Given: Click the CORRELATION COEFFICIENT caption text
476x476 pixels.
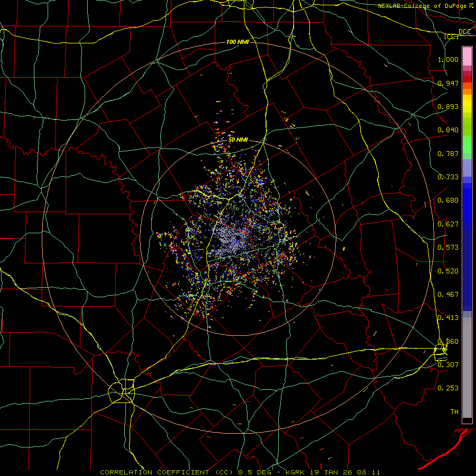Looking at the screenshot, I should tap(154, 472).
